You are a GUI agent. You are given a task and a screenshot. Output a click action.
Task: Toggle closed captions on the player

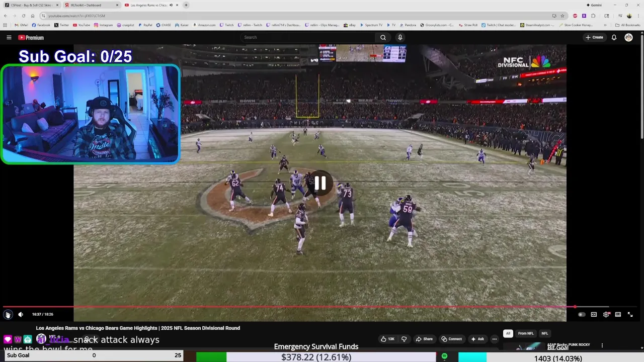click(594, 314)
